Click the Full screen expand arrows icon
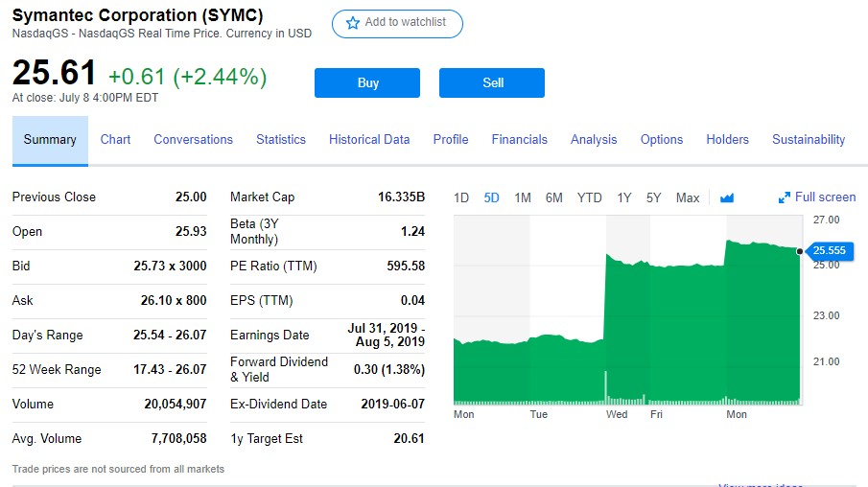Viewport: 868px width, 487px height. [784, 197]
